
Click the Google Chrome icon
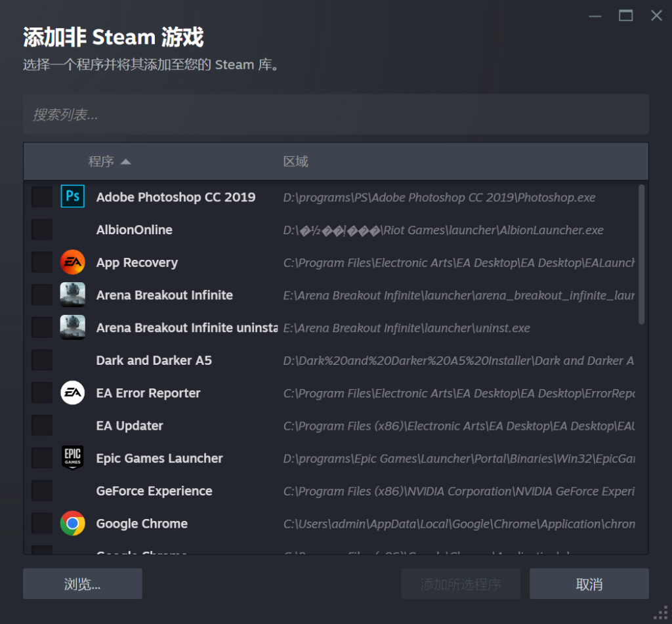[x=72, y=524]
